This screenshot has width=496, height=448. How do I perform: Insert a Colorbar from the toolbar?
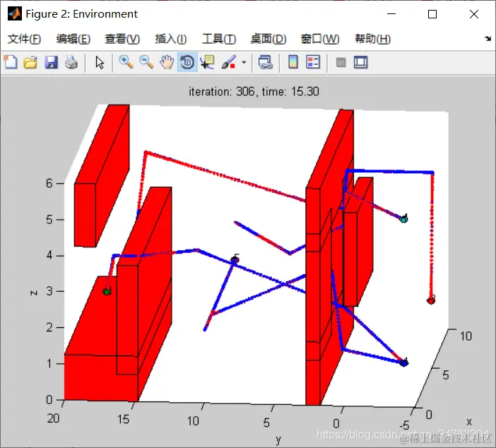tap(293, 62)
